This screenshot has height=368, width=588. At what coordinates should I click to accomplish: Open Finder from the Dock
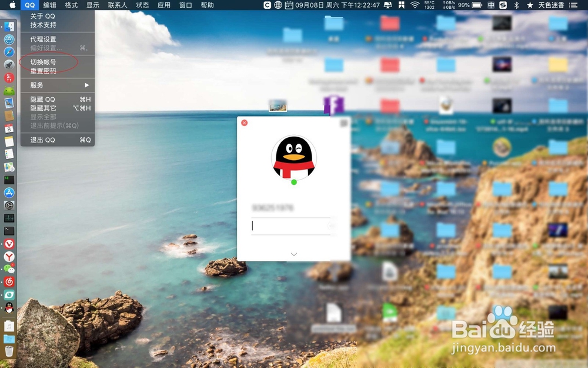click(x=9, y=26)
